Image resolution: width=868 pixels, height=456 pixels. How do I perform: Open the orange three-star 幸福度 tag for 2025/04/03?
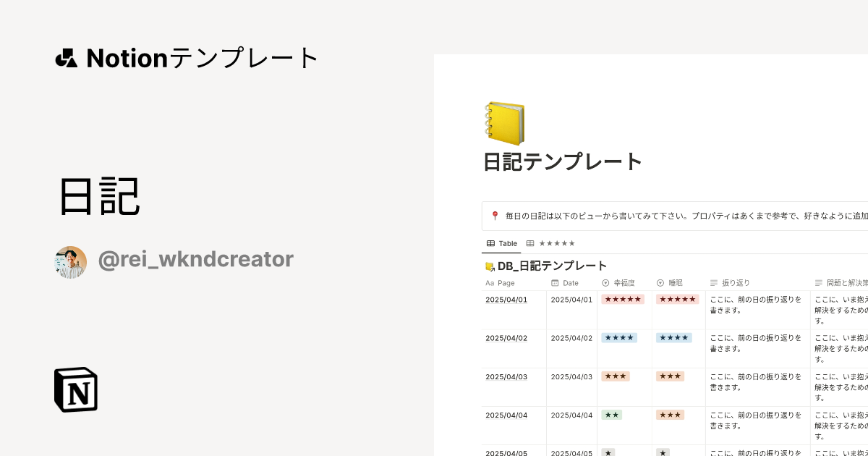616,376
